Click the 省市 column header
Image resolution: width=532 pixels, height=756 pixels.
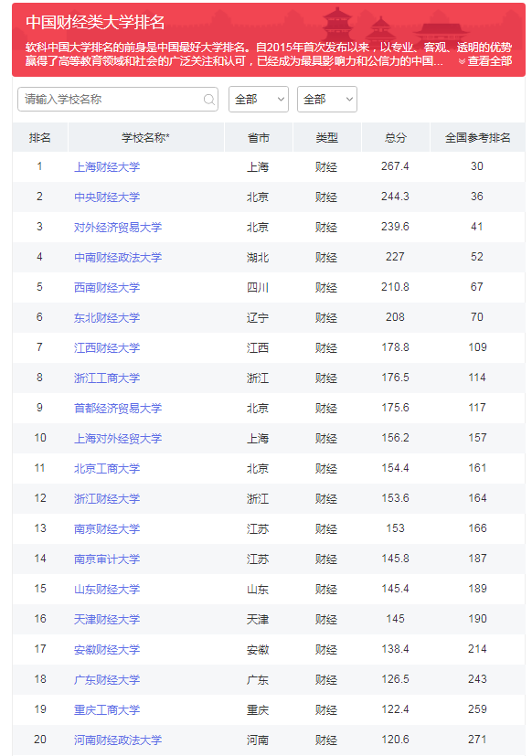pos(259,137)
